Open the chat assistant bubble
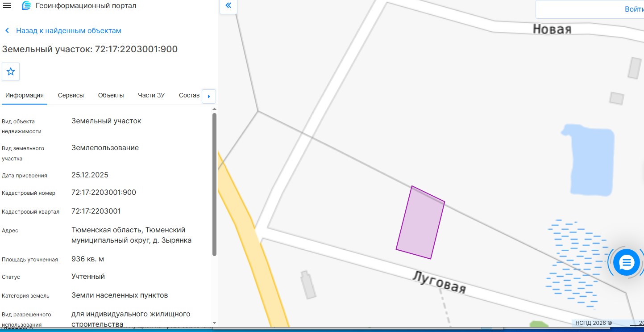 pos(627,262)
